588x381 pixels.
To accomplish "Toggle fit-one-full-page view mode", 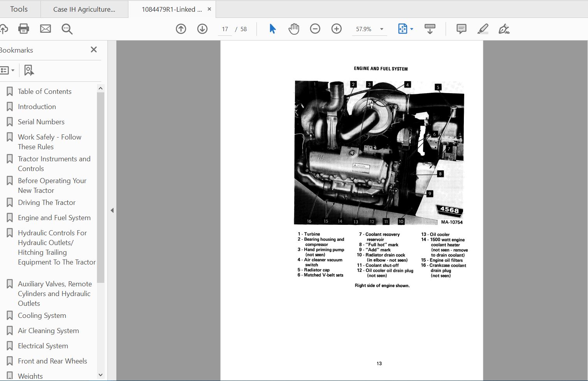I will click(403, 28).
